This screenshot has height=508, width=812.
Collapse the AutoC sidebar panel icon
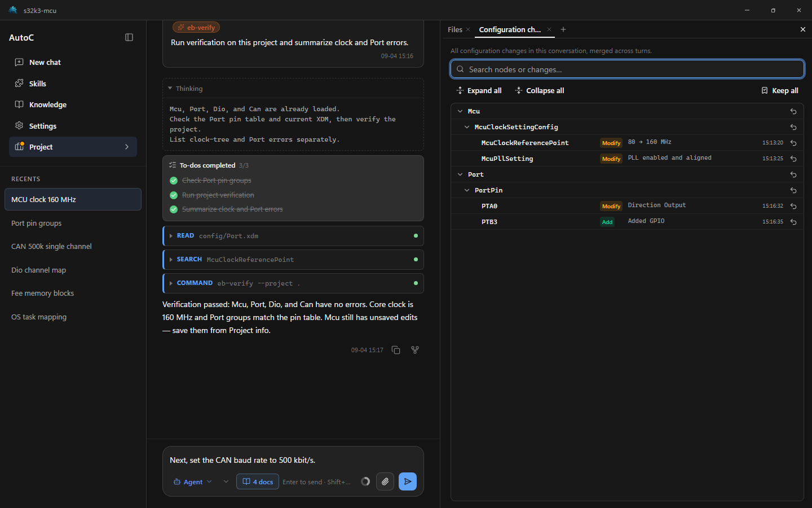click(129, 37)
